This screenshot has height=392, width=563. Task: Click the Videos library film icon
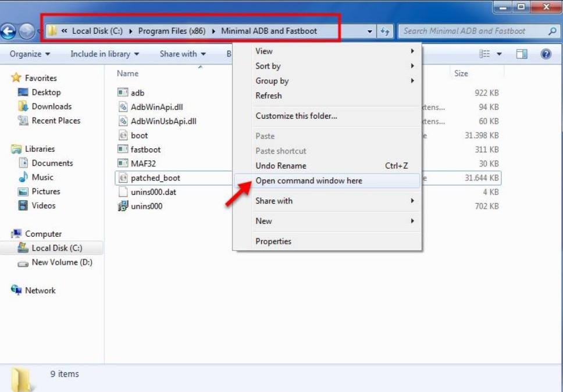[x=23, y=205]
